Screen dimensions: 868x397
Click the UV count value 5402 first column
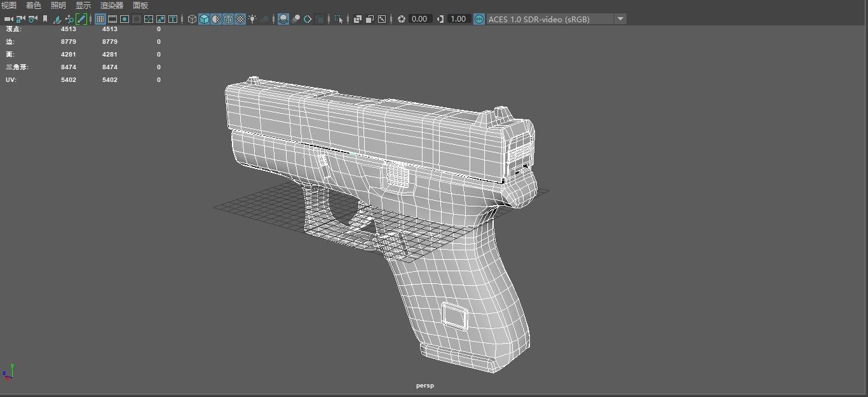tap(69, 79)
